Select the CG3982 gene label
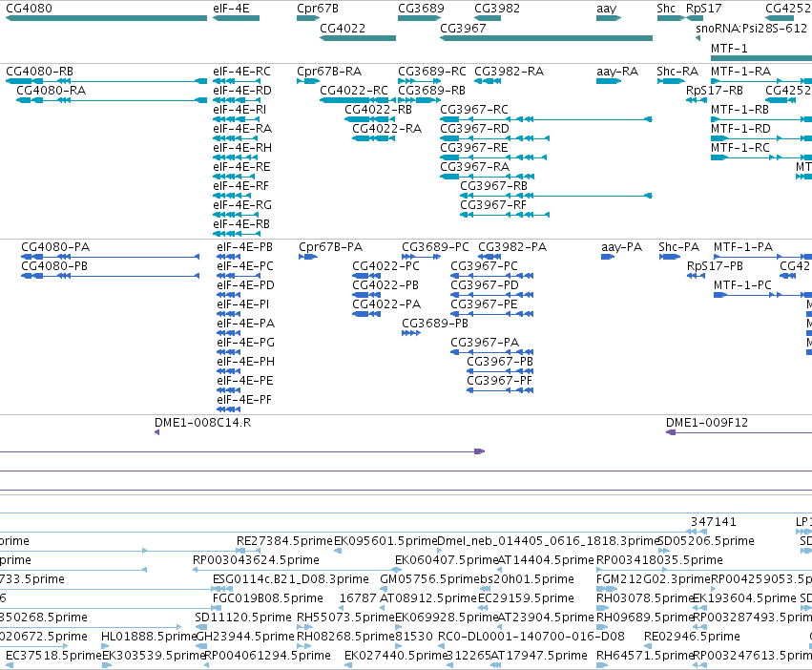Screen dimensions: 812x670 pyautogui.click(x=497, y=9)
